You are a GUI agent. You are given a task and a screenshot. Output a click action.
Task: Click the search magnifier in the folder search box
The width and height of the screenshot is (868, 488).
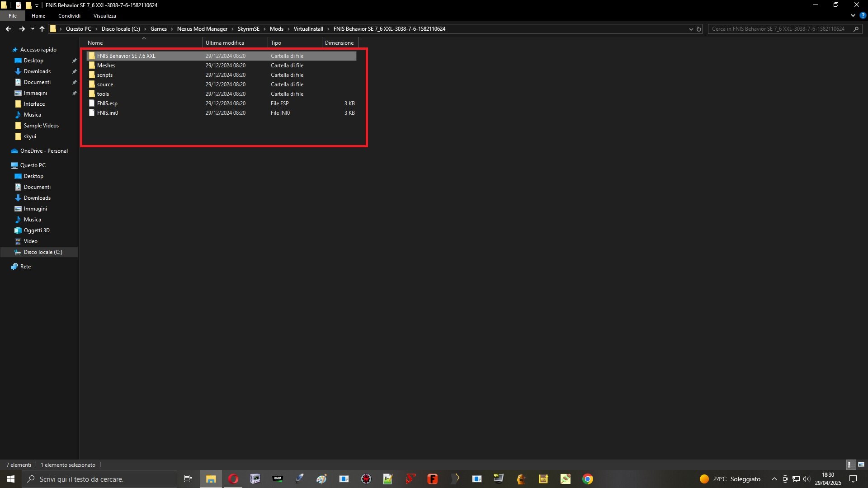click(856, 29)
